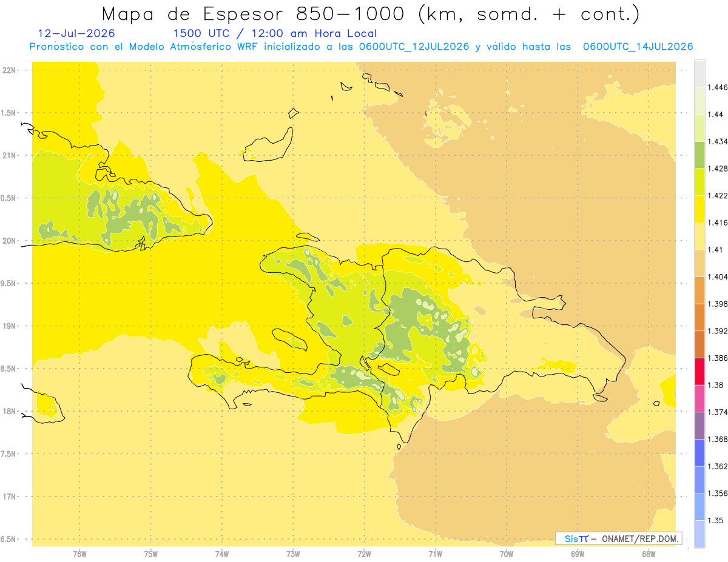The width and height of the screenshot is (728, 562).
Task: Pick the blue swatch between 1.362 and 1.368
Action: tap(699, 452)
